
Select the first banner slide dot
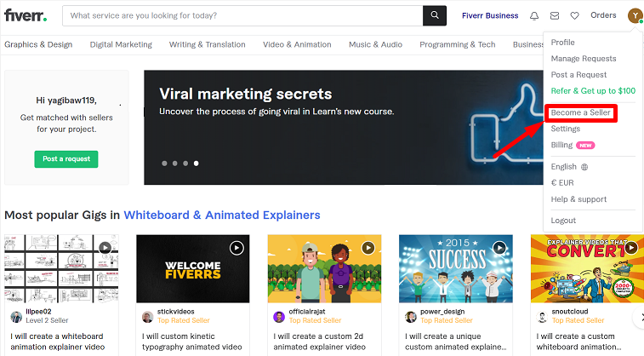tap(164, 164)
